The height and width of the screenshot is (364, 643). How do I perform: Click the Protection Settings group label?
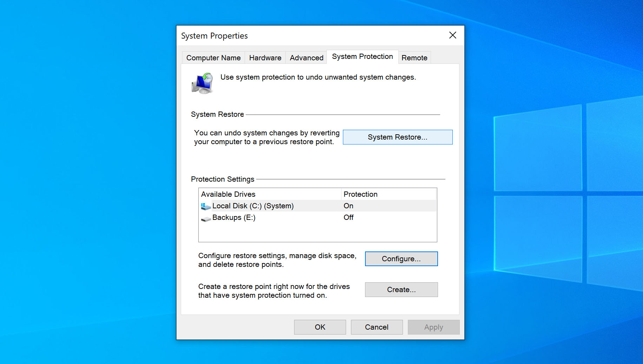click(x=223, y=179)
